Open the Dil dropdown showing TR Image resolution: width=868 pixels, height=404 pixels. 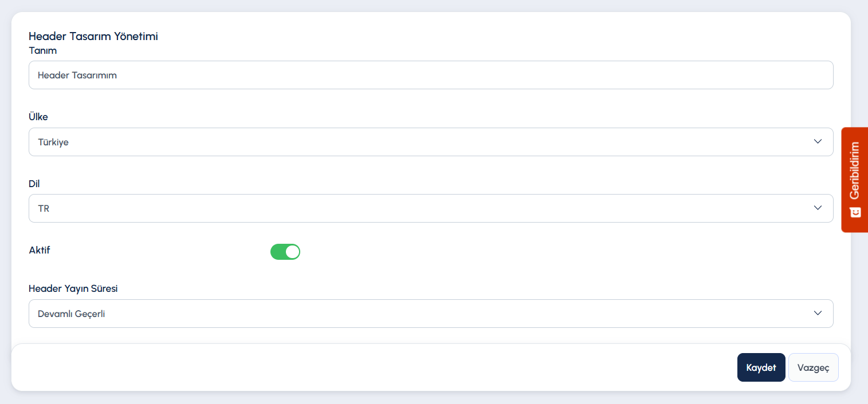coord(431,208)
